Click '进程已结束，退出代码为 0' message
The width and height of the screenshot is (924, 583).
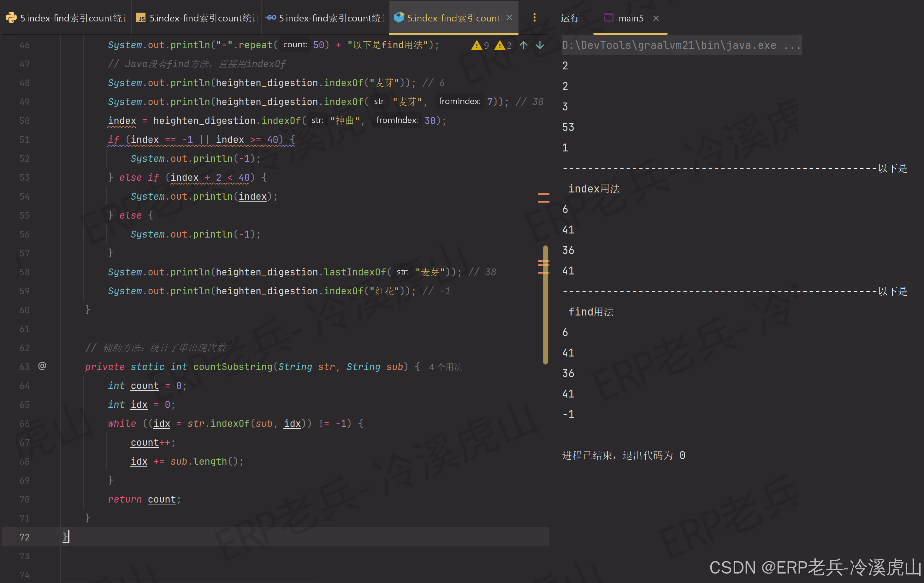pos(624,455)
